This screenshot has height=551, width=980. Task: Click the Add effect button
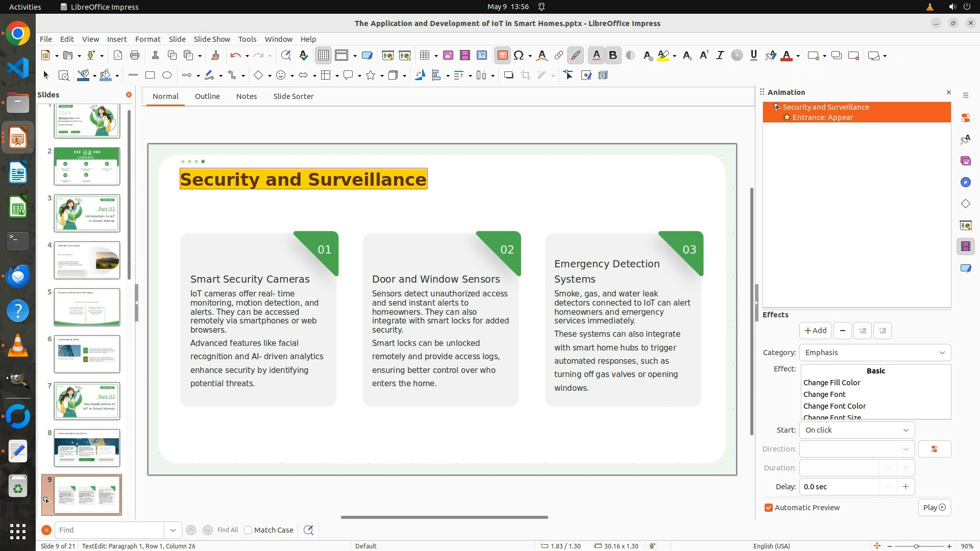click(x=815, y=331)
